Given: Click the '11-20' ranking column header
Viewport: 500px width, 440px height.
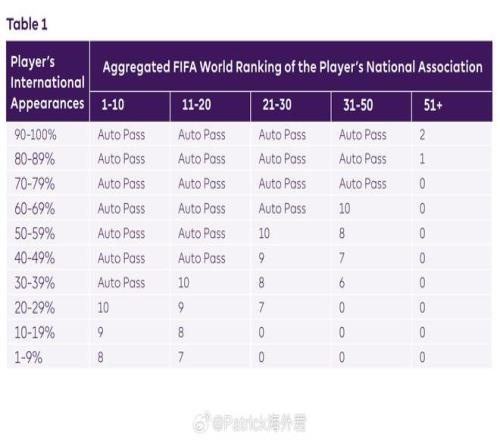Looking at the screenshot, I should 196,105.
